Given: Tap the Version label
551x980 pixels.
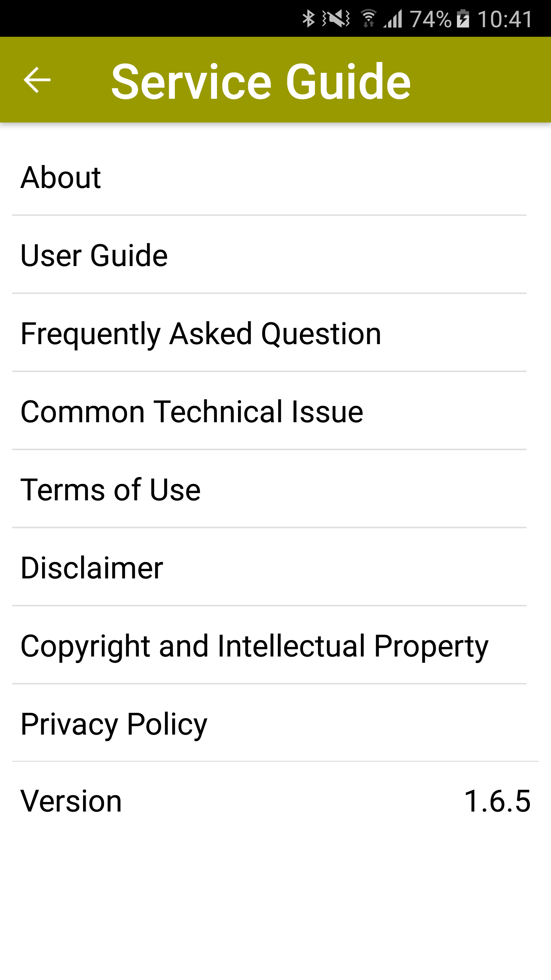Looking at the screenshot, I should point(71,801).
